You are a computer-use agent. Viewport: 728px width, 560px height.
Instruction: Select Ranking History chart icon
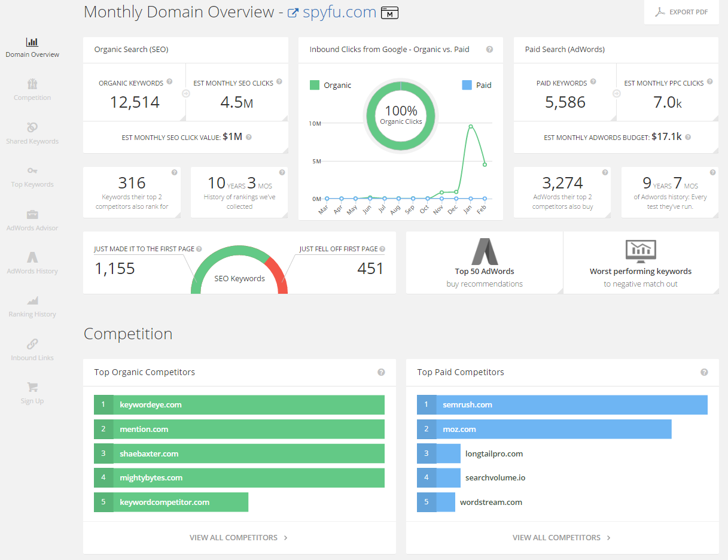tap(32, 300)
